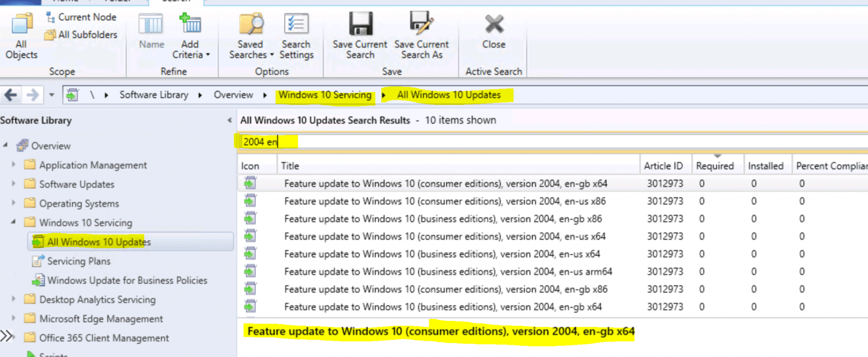This screenshot has width=868, height=357.
Task: Select Current Node scope option
Action: [81, 17]
